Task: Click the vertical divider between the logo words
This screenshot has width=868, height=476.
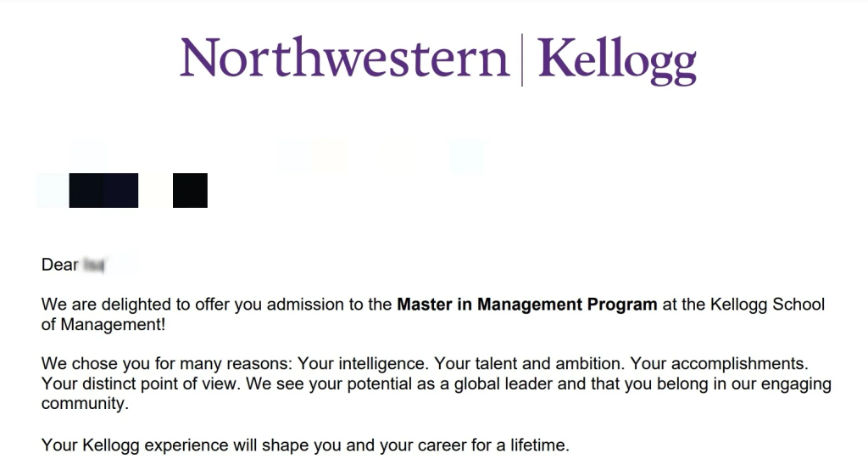Action: (x=521, y=59)
